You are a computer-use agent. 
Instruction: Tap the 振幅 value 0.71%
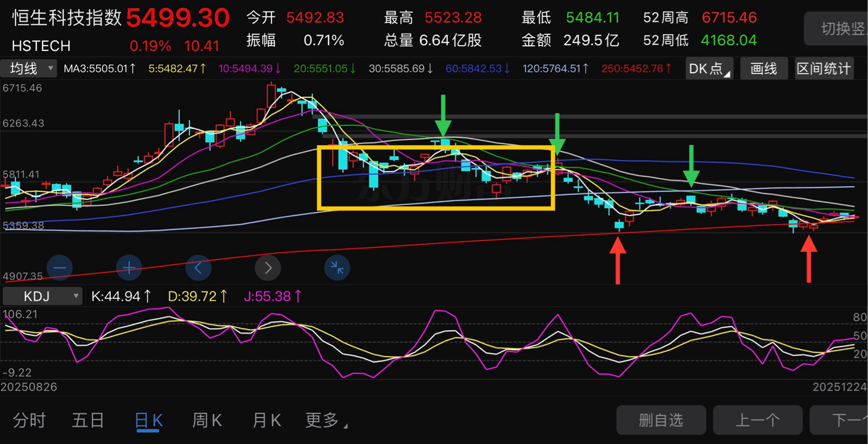pyautogui.click(x=324, y=40)
